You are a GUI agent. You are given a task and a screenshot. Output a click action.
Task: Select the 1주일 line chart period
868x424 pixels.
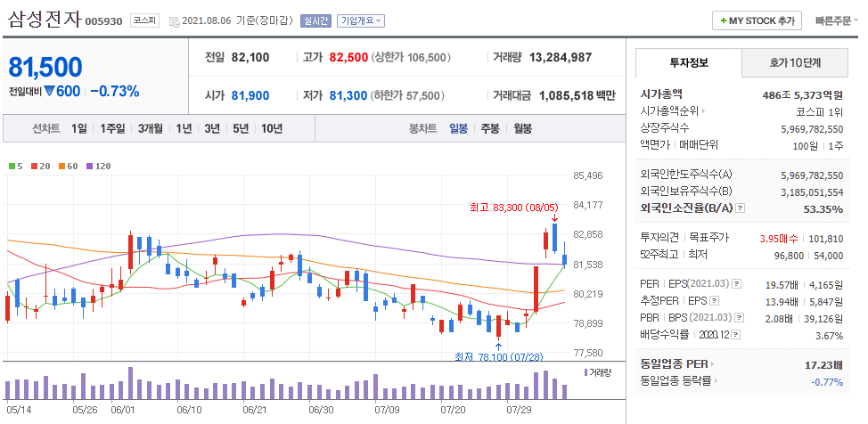tap(113, 128)
